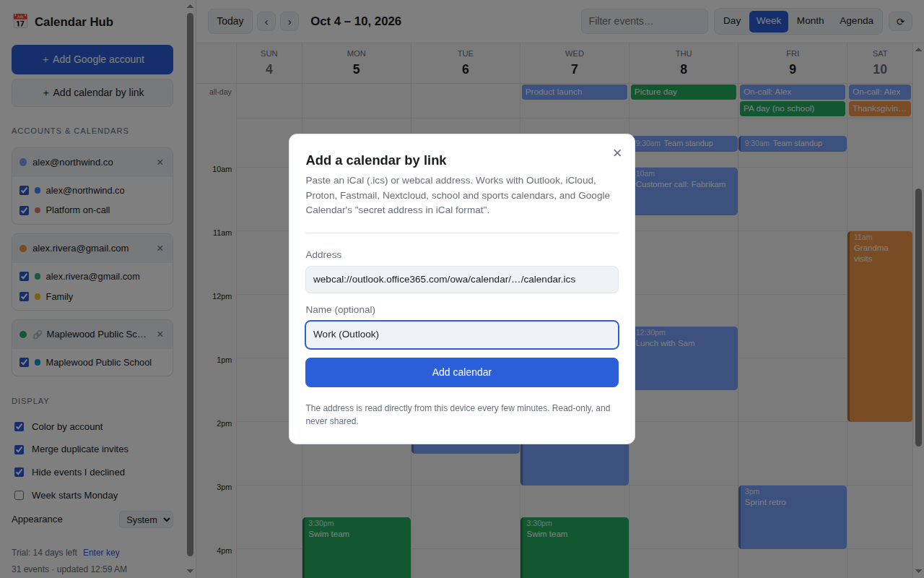Open the Lunch with Sam event
The image size is (924, 578).
click(687, 358)
